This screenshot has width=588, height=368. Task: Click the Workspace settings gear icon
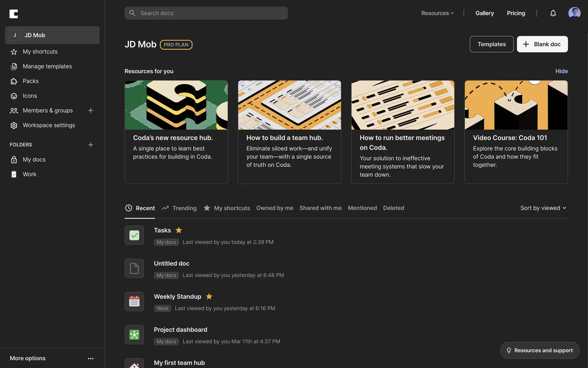pos(14,125)
